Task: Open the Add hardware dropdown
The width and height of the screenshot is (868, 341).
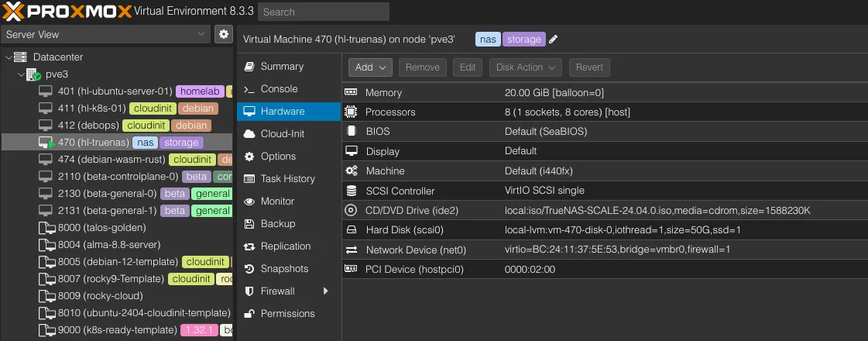Action: pyautogui.click(x=370, y=67)
